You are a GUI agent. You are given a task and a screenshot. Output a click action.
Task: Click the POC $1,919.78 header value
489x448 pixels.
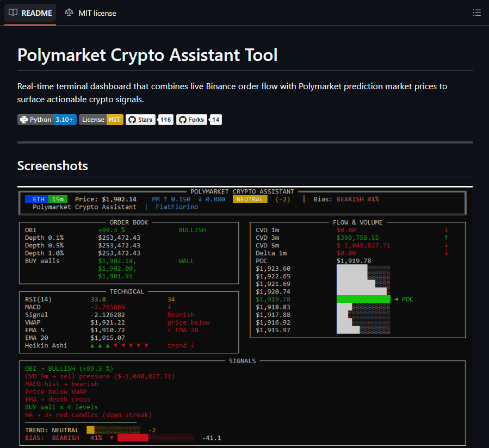point(354,261)
